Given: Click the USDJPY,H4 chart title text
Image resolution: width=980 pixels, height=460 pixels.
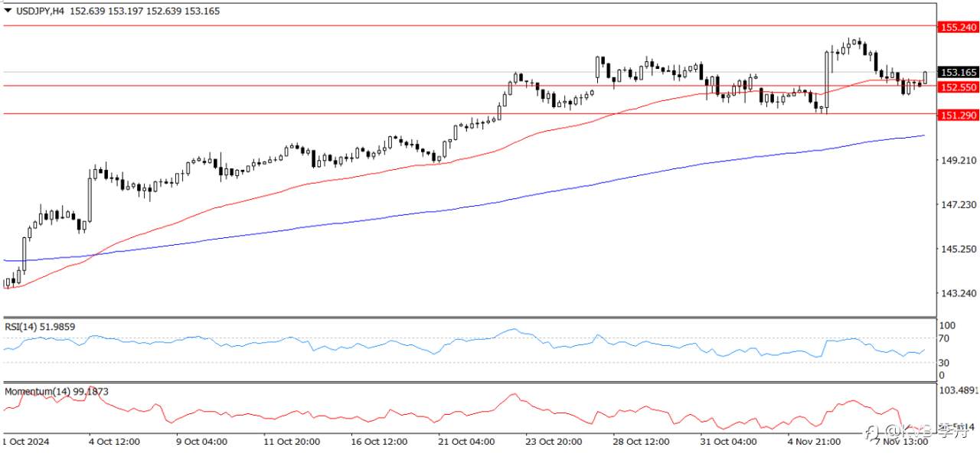Looking at the screenshot, I should [40, 11].
